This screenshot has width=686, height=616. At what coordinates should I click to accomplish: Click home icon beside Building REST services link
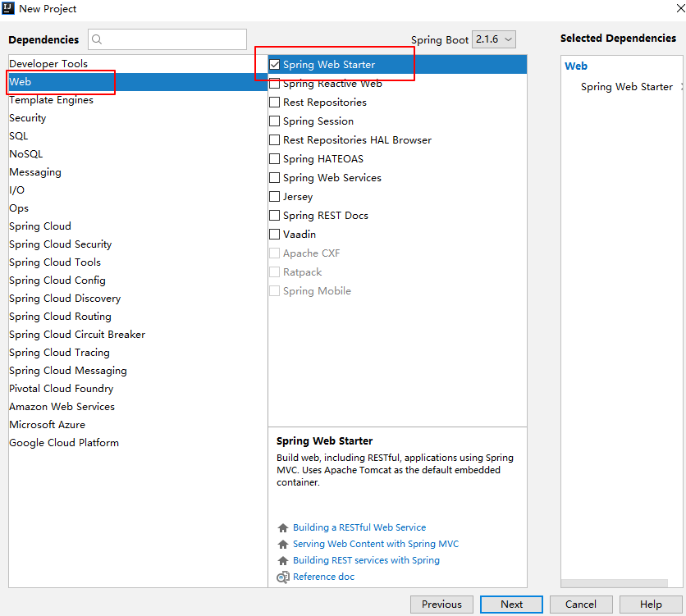(283, 560)
